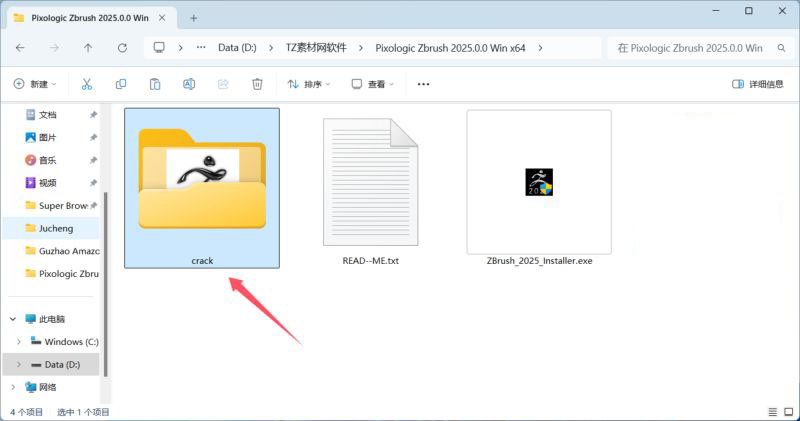Unpin 视频 using its pin icon
The width and height of the screenshot is (800, 421).
point(93,183)
